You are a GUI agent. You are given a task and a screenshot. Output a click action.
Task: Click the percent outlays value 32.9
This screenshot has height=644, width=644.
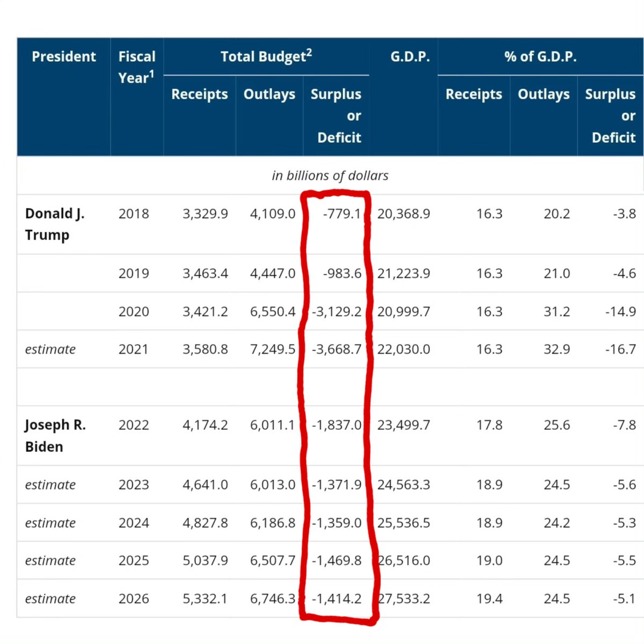(557, 349)
